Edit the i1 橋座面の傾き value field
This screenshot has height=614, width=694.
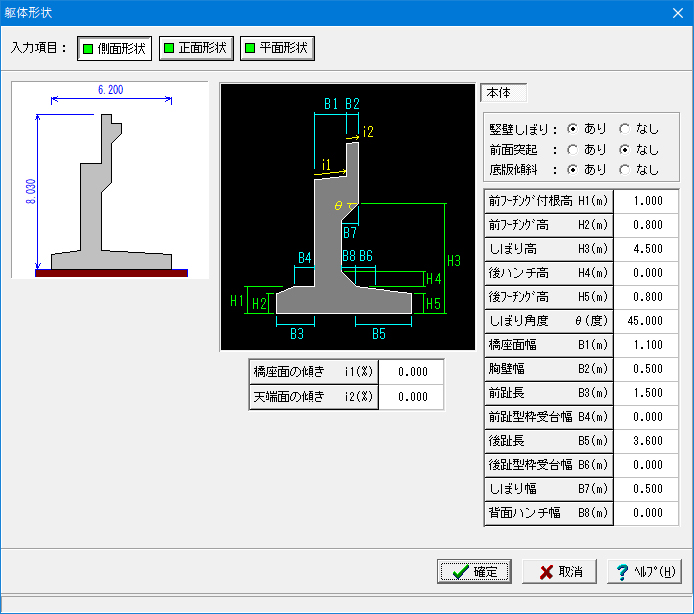click(411, 372)
